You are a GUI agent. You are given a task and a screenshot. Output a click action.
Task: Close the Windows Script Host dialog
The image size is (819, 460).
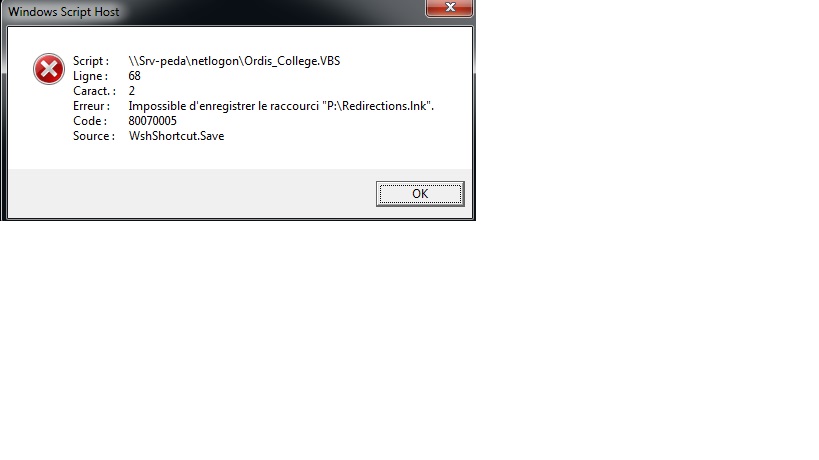(x=449, y=8)
